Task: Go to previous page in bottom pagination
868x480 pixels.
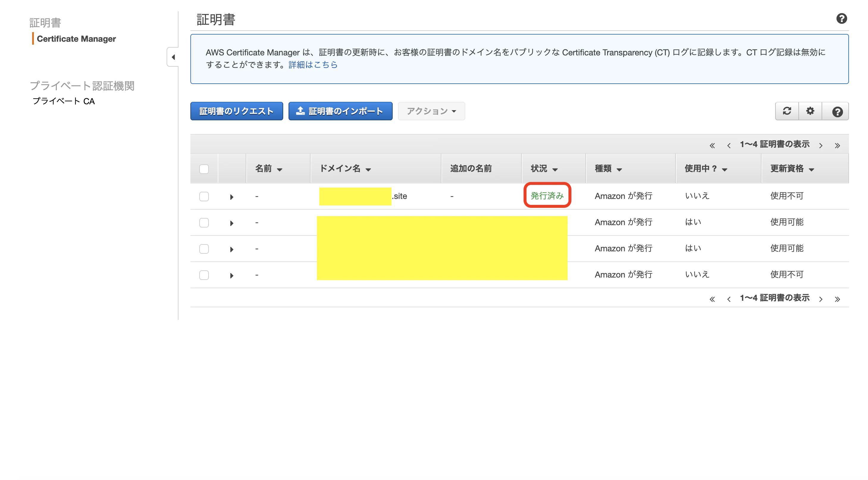Action: (x=729, y=299)
